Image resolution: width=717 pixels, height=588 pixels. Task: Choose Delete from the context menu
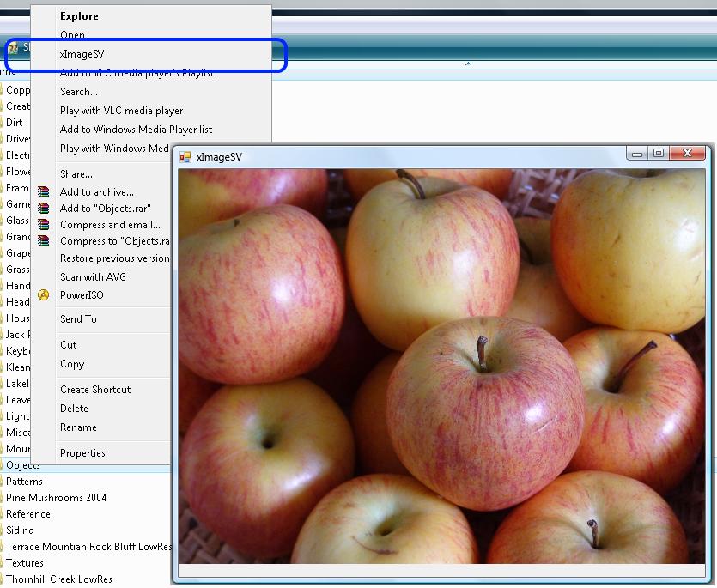tap(74, 409)
